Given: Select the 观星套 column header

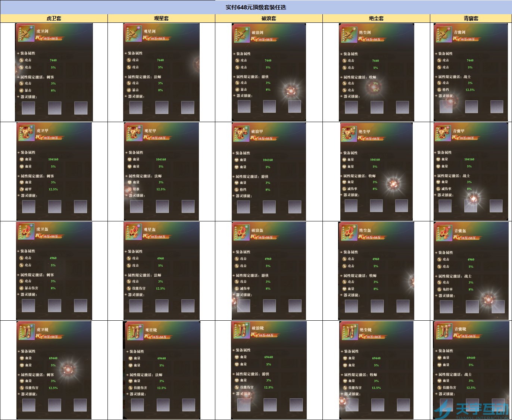Looking at the screenshot, I should (x=162, y=18).
